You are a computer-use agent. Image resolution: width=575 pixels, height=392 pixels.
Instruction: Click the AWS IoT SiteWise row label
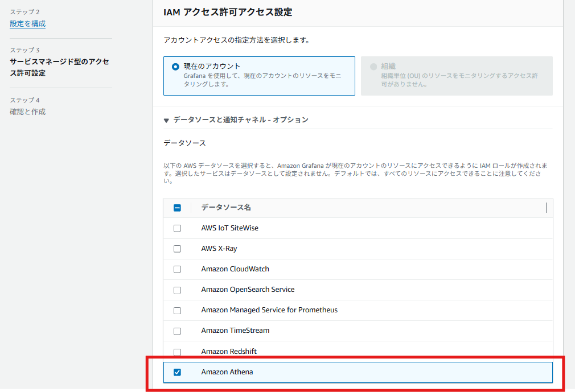coord(229,228)
